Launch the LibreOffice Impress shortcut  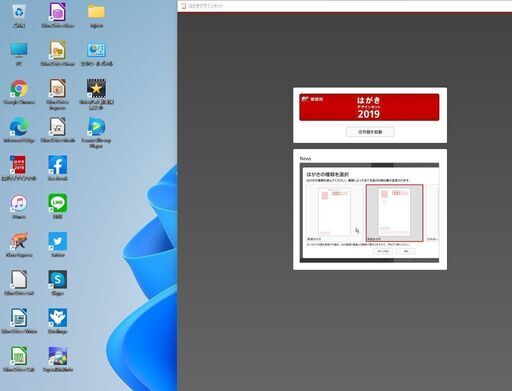click(x=57, y=89)
